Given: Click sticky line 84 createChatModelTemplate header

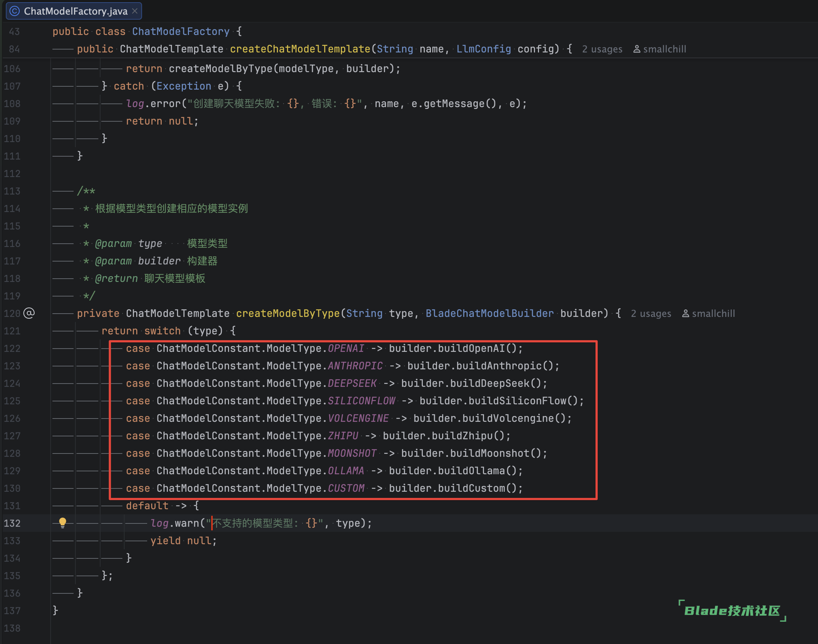Looking at the screenshot, I should 300,49.
